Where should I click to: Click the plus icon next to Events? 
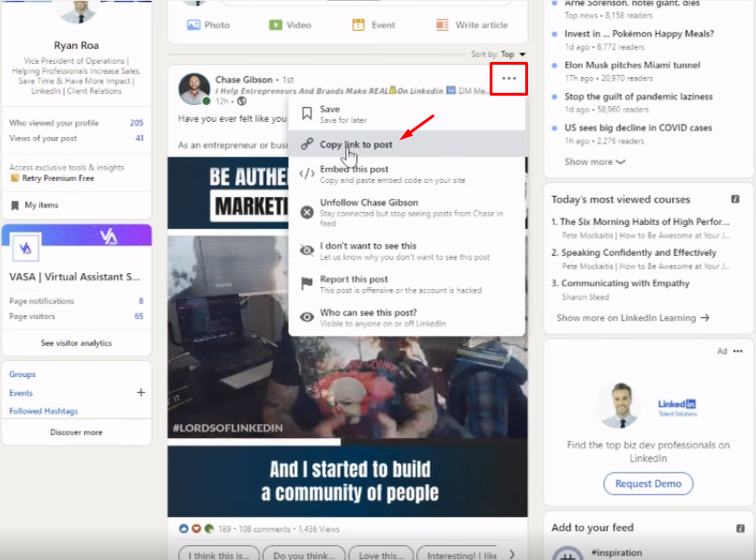(x=141, y=392)
